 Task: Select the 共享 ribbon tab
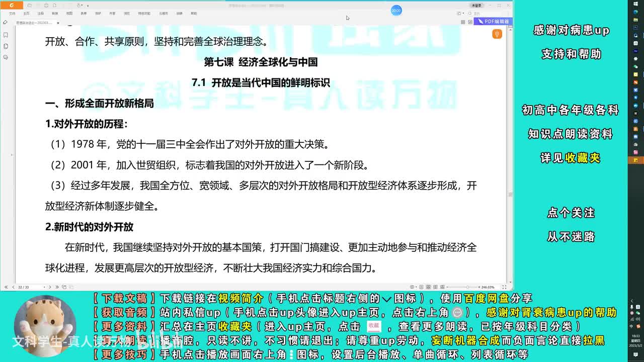point(112,14)
